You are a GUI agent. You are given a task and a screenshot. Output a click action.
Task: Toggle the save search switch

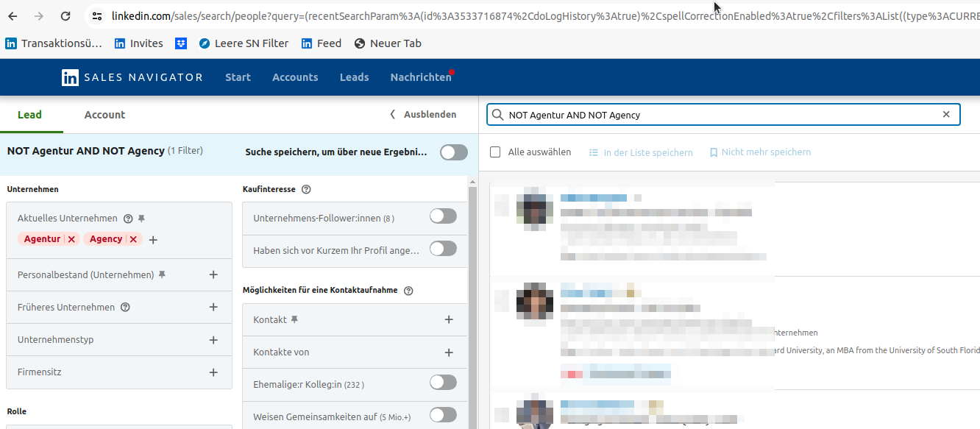453,152
